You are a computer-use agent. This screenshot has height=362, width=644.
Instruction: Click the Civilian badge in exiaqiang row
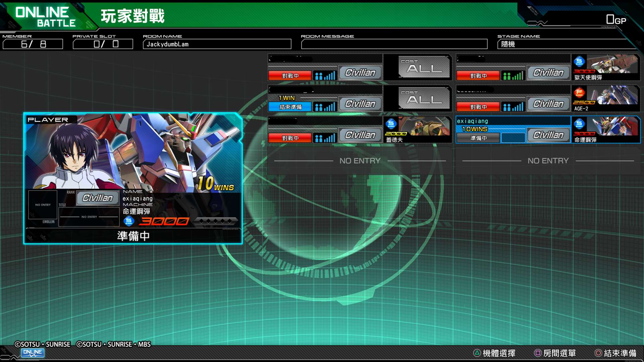(x=548, y=135)
